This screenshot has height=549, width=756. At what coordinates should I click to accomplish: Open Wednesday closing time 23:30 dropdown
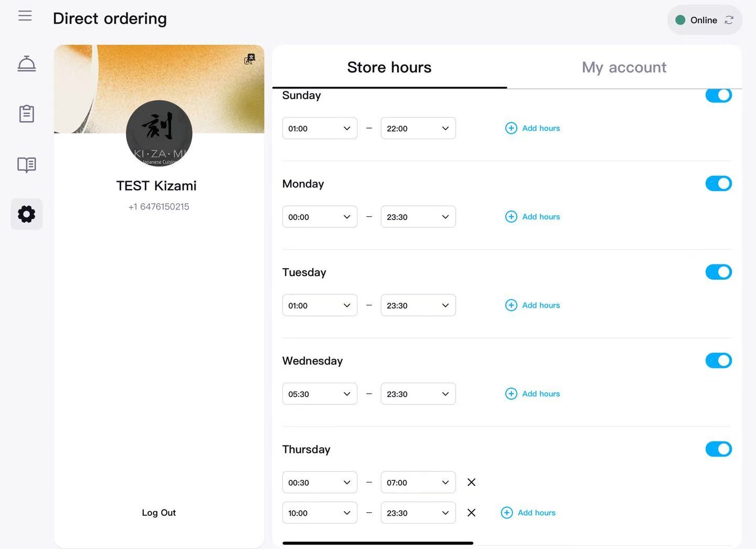pyautogui.click(x=418, y=394)
